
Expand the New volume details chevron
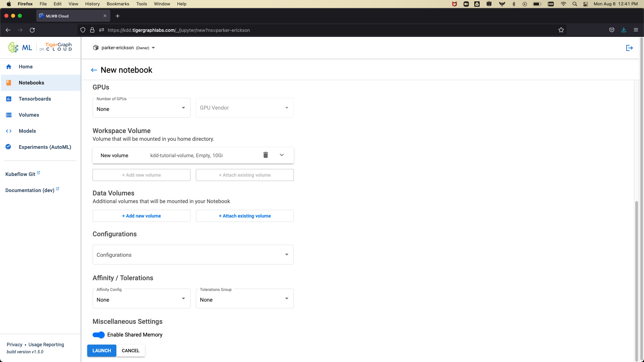(282, 155)
